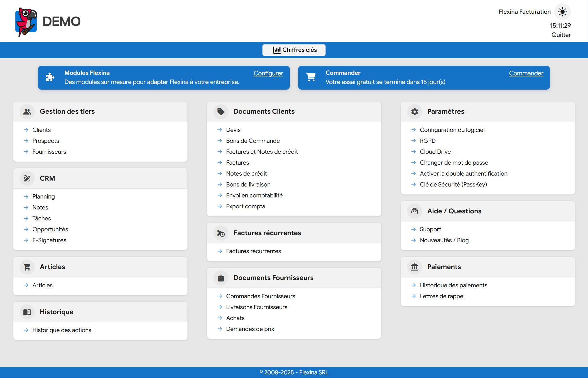Open Devis documents

pos(233,130)
